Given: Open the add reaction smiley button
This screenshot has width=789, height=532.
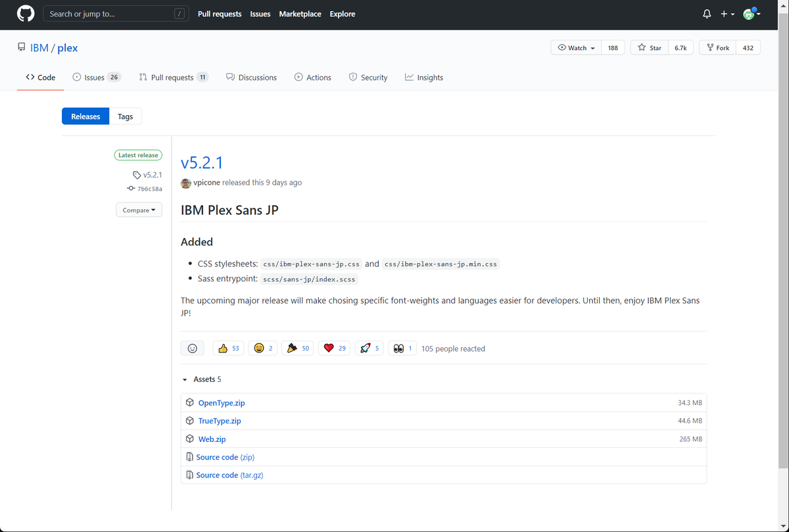Looking at the screenshot, I should click(193, 349).
